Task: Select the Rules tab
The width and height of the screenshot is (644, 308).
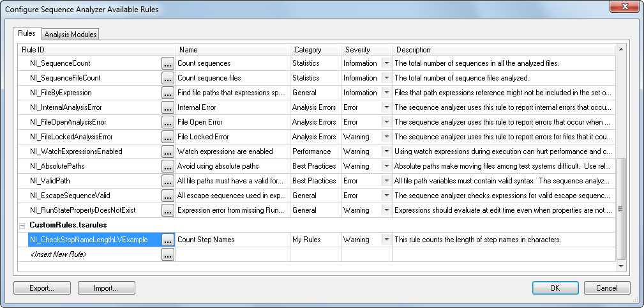Action: [x=27, y=33]
